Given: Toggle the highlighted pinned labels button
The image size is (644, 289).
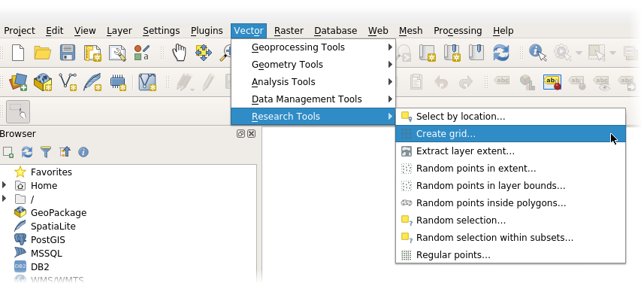Looking at the screenshot, I should pyautogui.click(x=552, y=82).
